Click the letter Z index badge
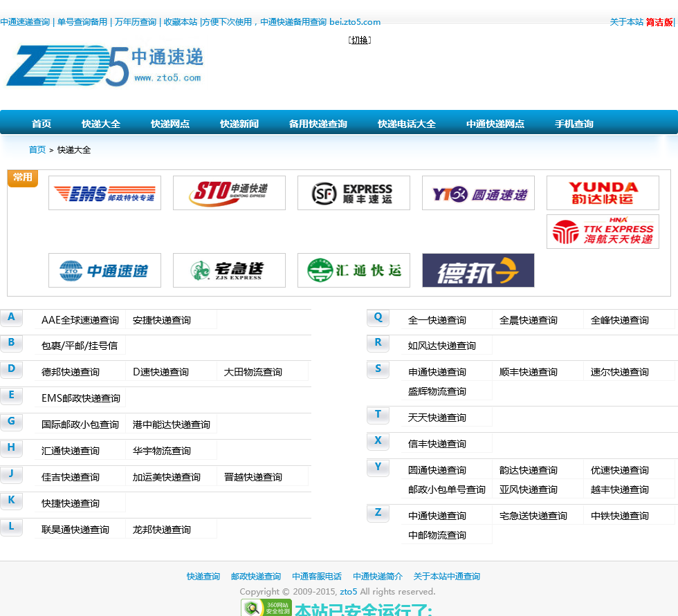The height and width of the screenshot is (616, 678). pos(378,513)
